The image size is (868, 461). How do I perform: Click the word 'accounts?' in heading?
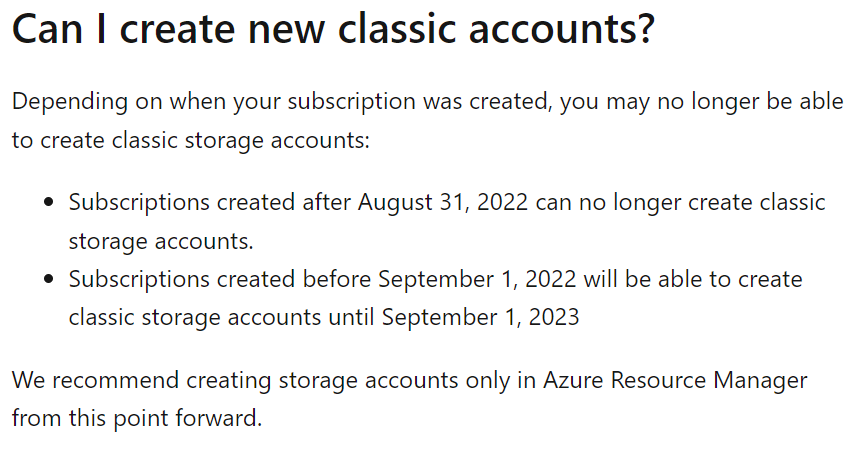click(x=562, y=29)
